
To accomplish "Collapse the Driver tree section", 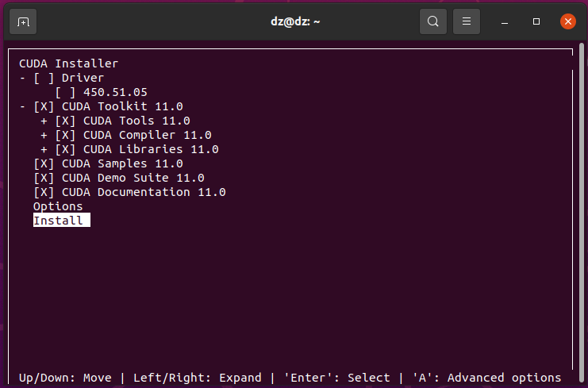I will tap(23, 78).
